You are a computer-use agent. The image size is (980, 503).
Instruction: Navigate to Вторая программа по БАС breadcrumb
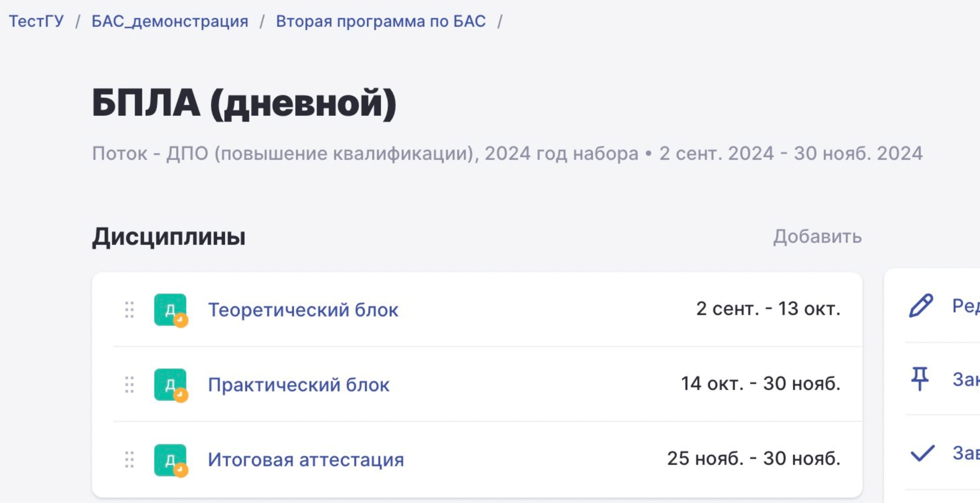(381, 21)
